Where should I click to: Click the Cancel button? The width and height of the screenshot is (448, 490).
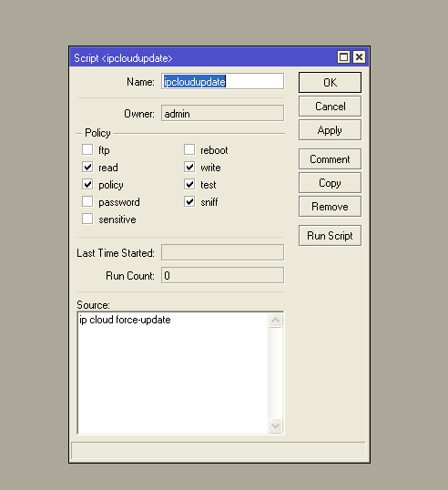tap(330, 107)
